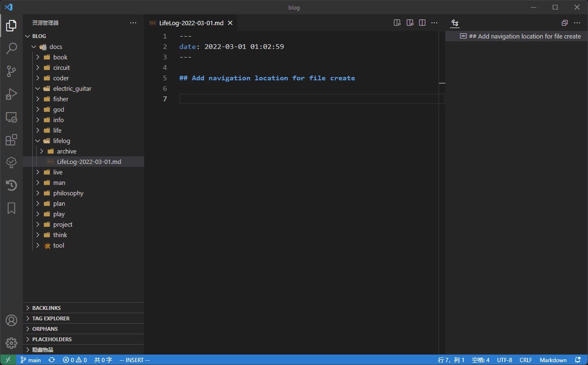Open right side panel more actions ellipsis

coord(577,23)
